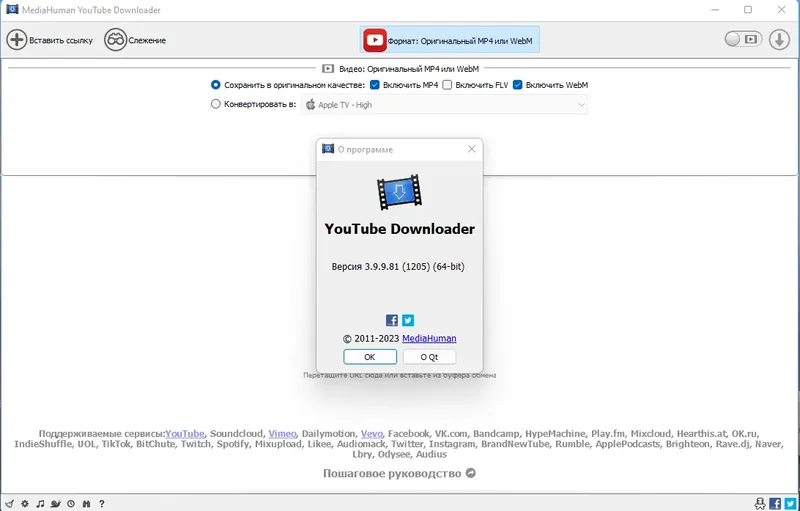Check the Включить FLV checkbox

[447, 85]
